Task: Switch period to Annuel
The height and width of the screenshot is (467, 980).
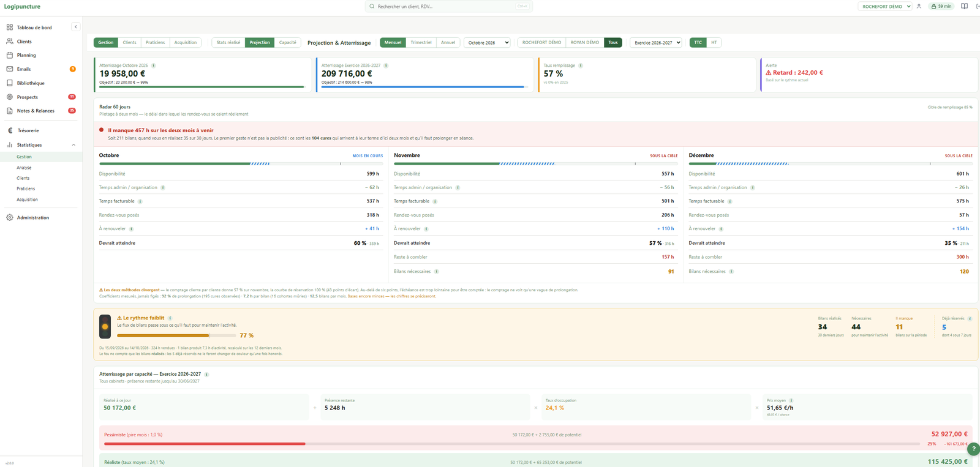Action: (x=448, y=42)
